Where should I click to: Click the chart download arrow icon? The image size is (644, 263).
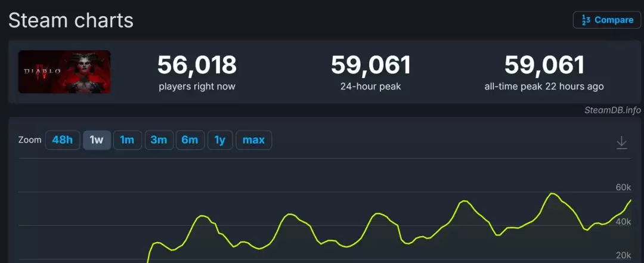pos(622,143)
